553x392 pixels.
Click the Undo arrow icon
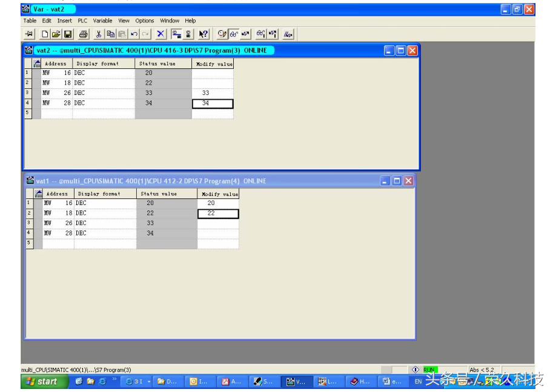[134, 34]
